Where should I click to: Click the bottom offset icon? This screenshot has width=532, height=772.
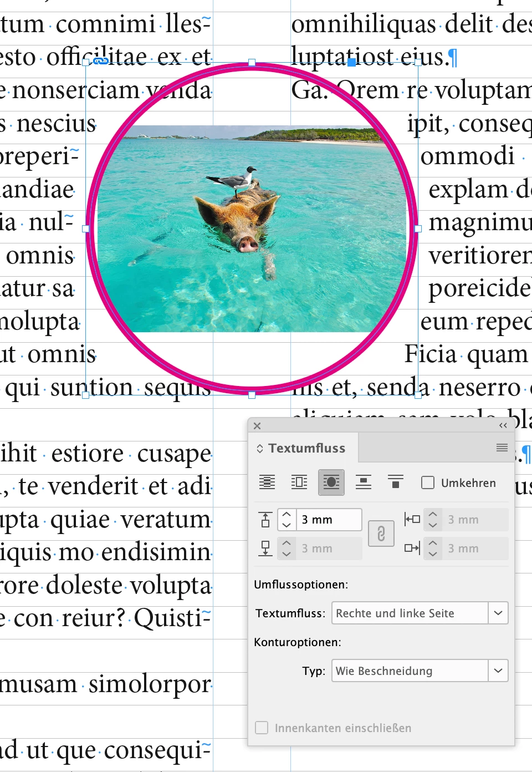[265, 548]
